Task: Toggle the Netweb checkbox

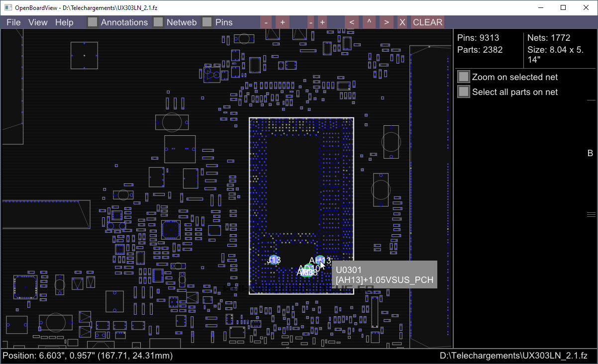Action: pos(158,22)
